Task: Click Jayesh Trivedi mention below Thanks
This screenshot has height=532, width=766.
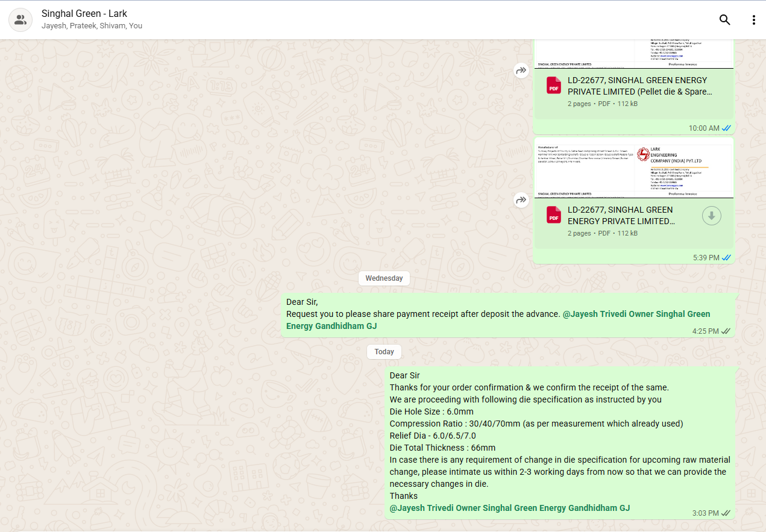Action: (x=509, y=508)
